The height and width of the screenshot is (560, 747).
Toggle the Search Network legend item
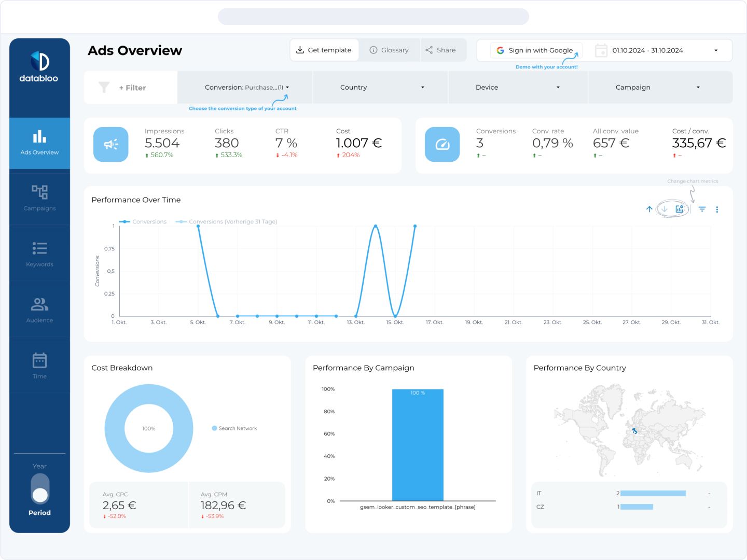click(234, 428)
